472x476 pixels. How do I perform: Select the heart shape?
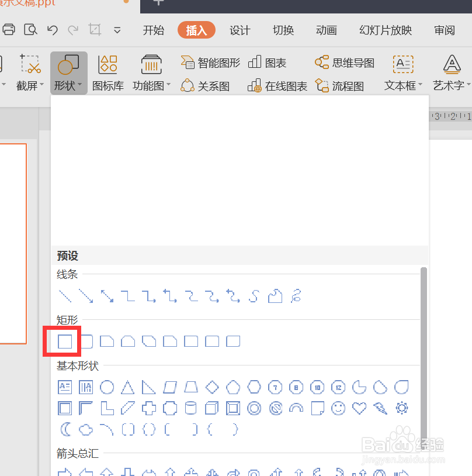click(x=359, y=408)
